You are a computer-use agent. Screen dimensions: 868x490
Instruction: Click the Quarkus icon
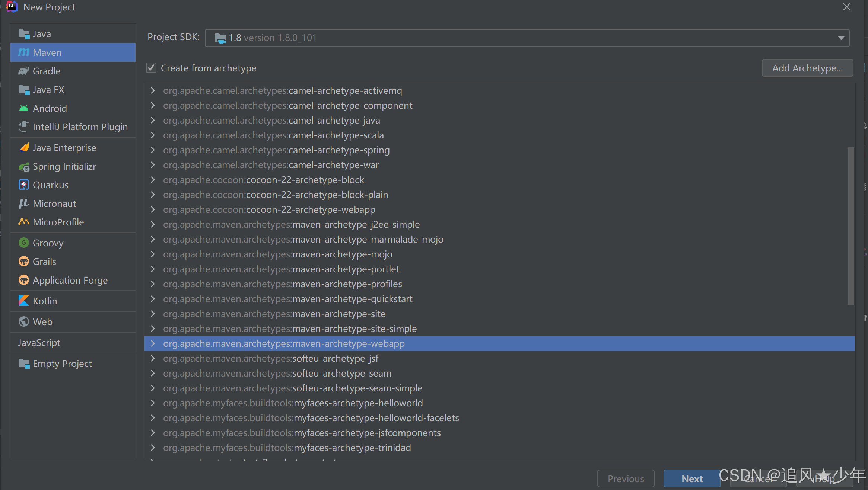pos(24,185)
